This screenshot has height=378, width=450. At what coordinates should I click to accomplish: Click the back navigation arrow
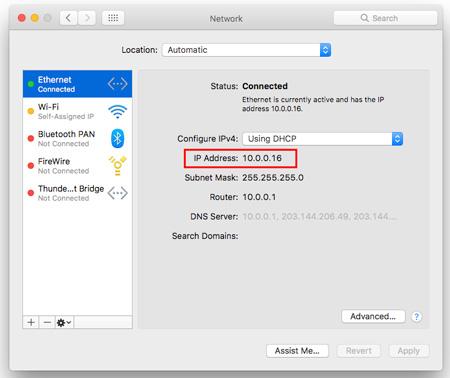tap(68, 18)
